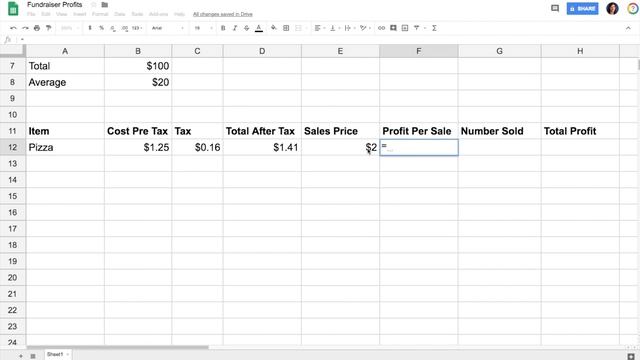Format as percent with the % icon
Screen dimensions: 640x360
coord(101,28)
